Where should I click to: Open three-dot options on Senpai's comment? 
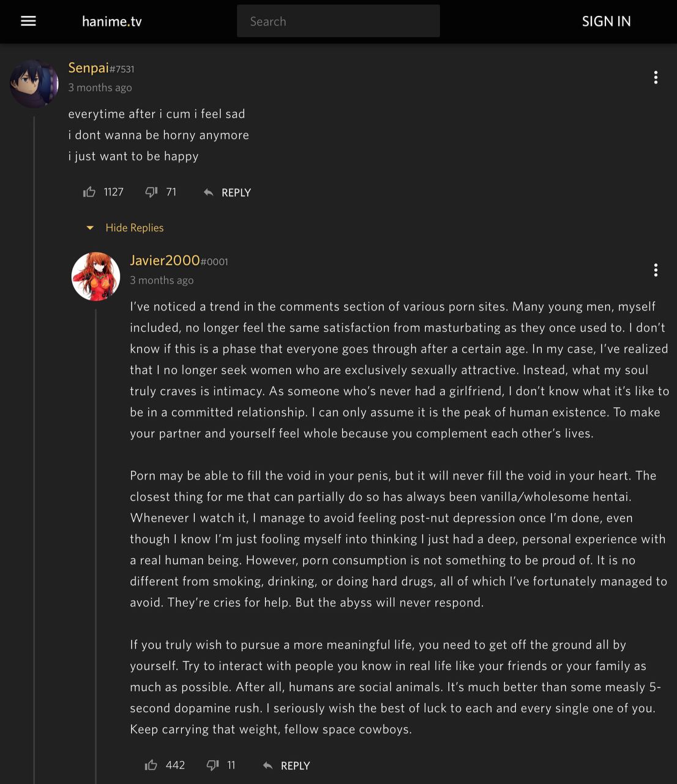[x=656, y=77]
